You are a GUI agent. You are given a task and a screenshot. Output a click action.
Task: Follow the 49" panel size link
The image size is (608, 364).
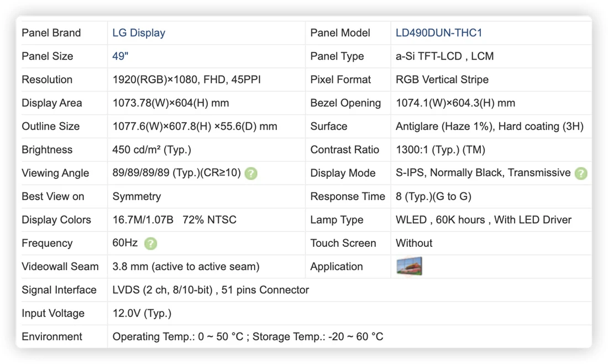(x=120, y=56)
